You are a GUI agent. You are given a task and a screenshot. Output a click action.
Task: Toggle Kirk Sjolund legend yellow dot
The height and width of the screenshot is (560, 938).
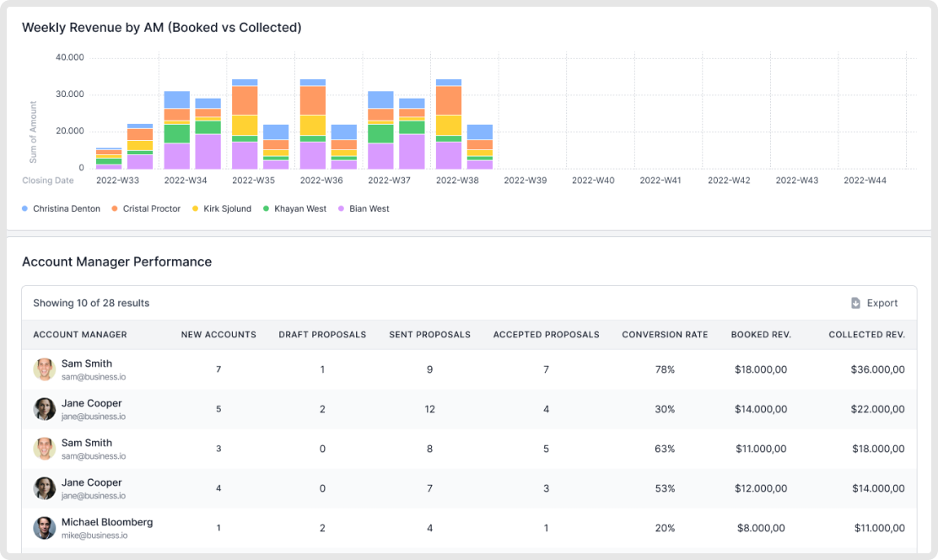pyautogui.click(x=195, y=209)
